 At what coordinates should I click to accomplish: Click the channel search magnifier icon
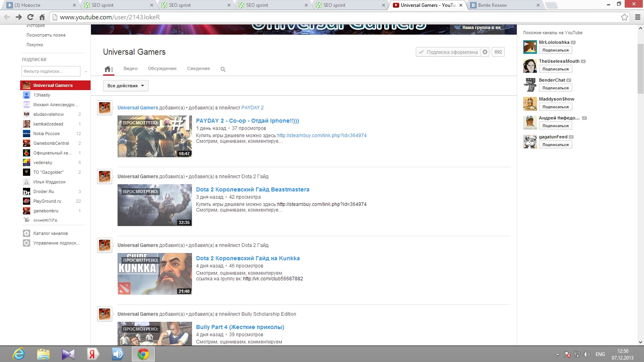[223, 69]
